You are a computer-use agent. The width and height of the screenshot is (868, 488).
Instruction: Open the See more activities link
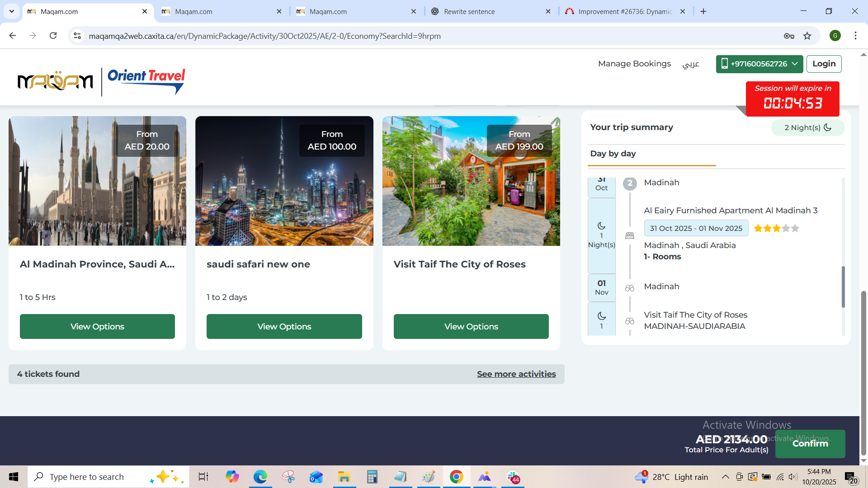pos(516,374)
